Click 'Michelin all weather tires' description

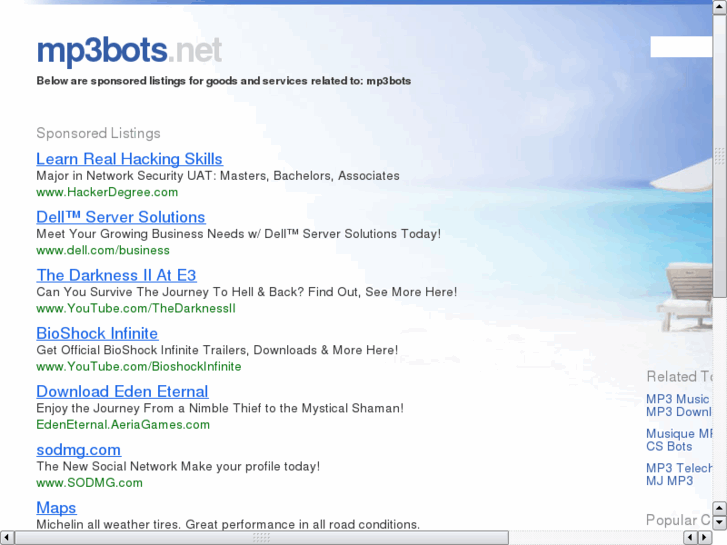(x=228, y=525)
